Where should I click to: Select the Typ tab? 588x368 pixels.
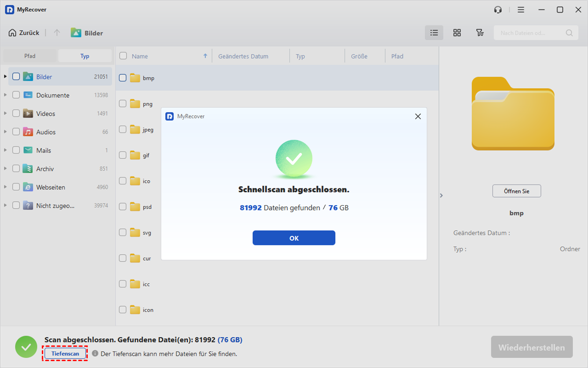(x=85, y=56)
